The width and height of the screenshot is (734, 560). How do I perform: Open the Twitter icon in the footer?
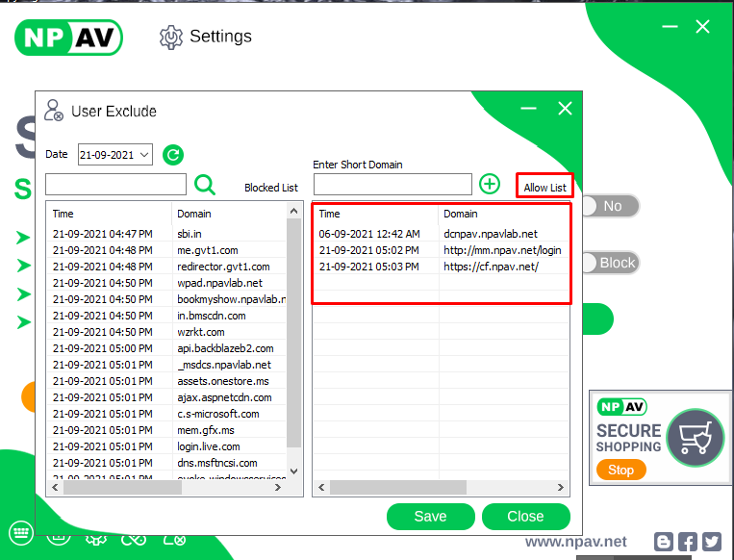(711, 542)
